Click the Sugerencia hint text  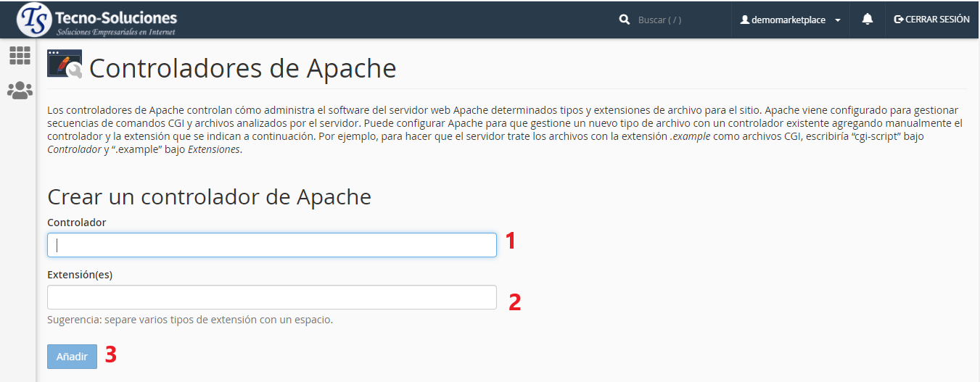pyautogui.click(x=190, y=320)
